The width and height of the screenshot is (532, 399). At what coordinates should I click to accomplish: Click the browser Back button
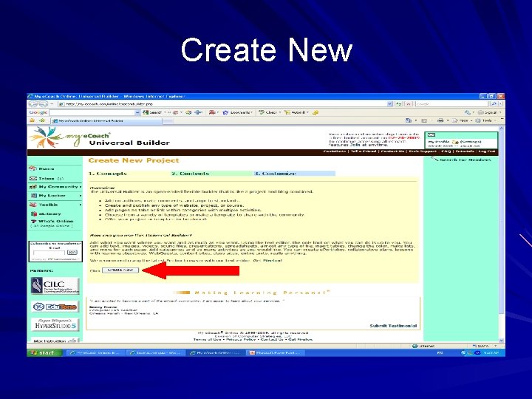coord(33,104)
